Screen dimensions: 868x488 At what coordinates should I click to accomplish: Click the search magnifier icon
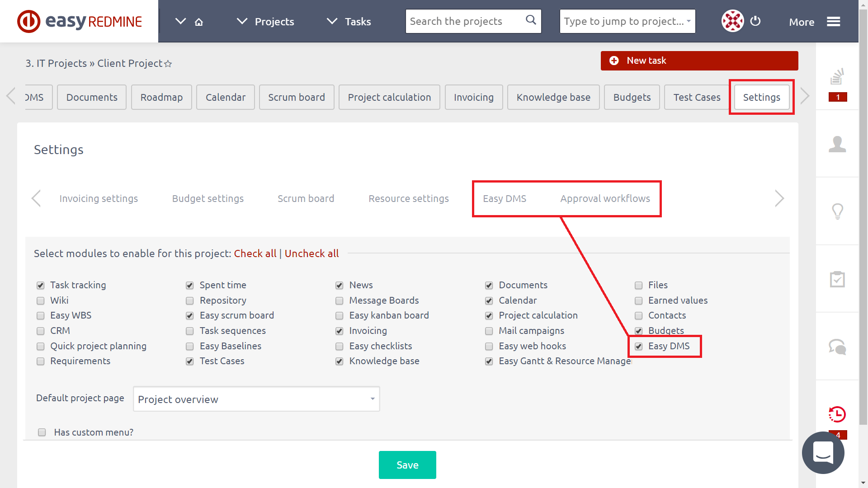531,20
